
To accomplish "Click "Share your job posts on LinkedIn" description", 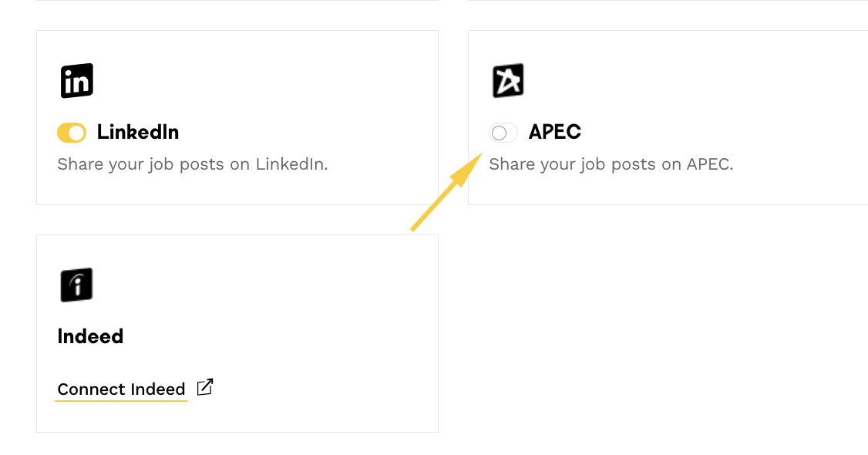I will point(193,164).
